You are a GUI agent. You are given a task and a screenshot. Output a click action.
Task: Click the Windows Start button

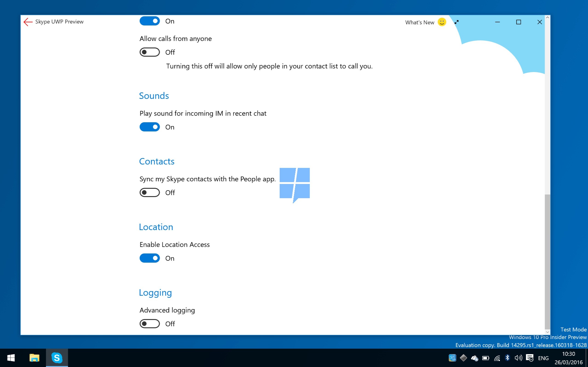click(11, 358)
